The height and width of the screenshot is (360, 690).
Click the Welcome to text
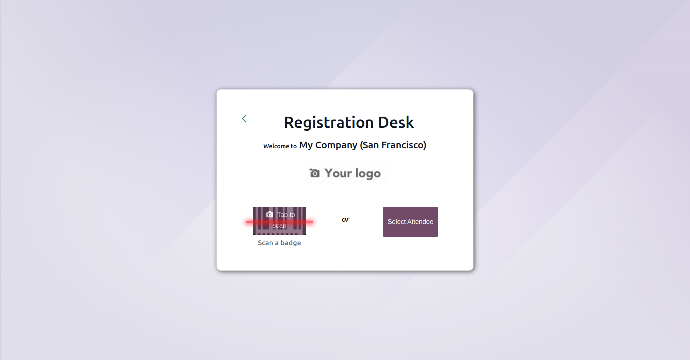280,146
